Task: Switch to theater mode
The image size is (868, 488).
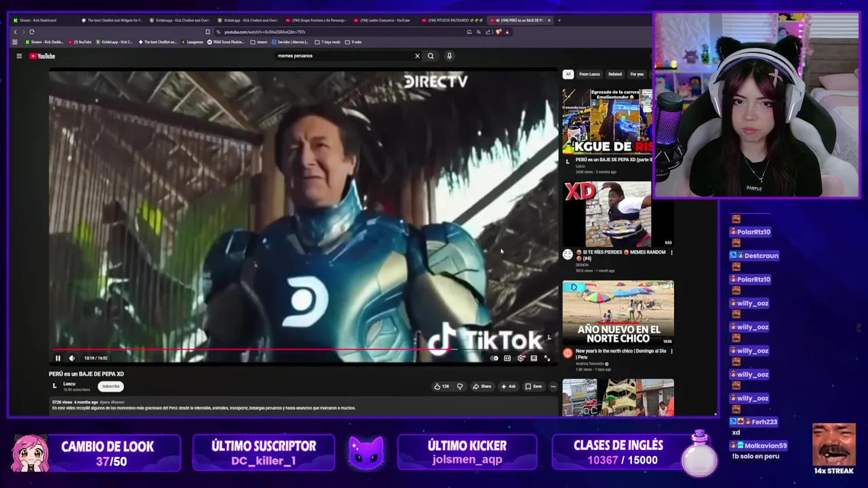Action: point(534,358)
